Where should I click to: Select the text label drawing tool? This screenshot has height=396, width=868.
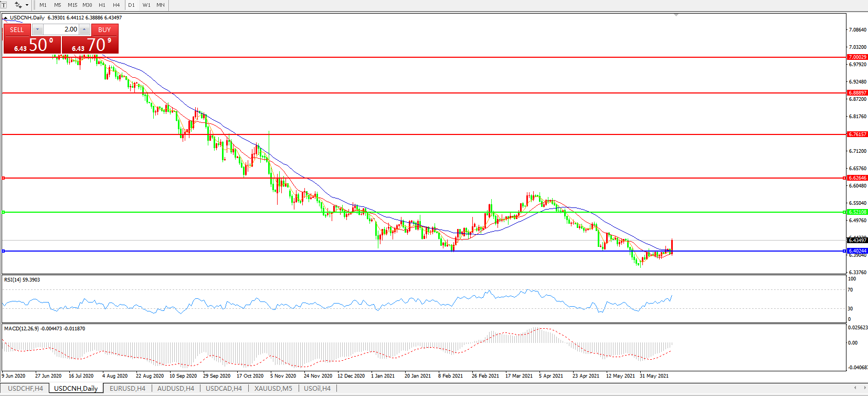[4, 5]
